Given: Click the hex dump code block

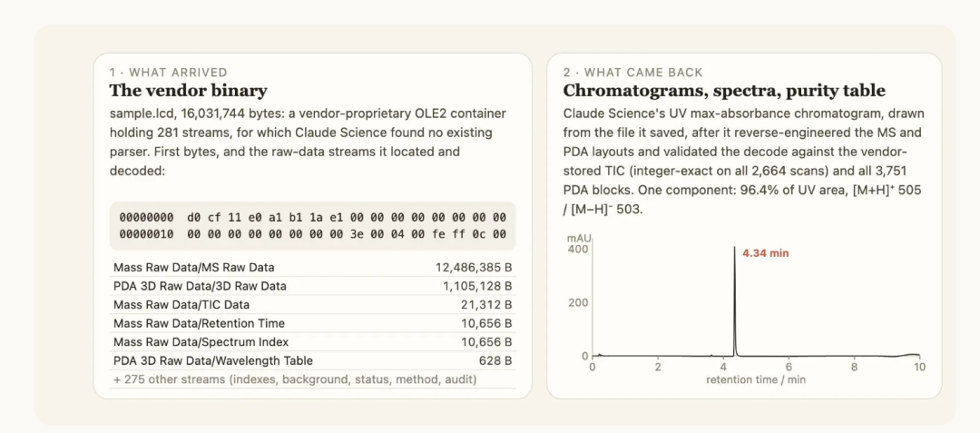Looking at the screenshot, I should point(312,225).
